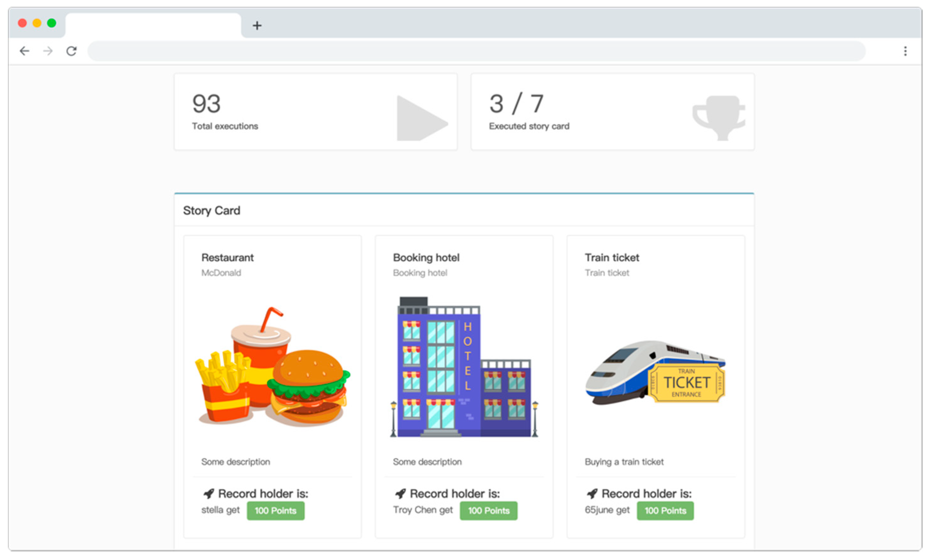The width and height of the screenshot is (930, 560).
Task: Click the 93 Total executions counter
Action: coord(206,104)
